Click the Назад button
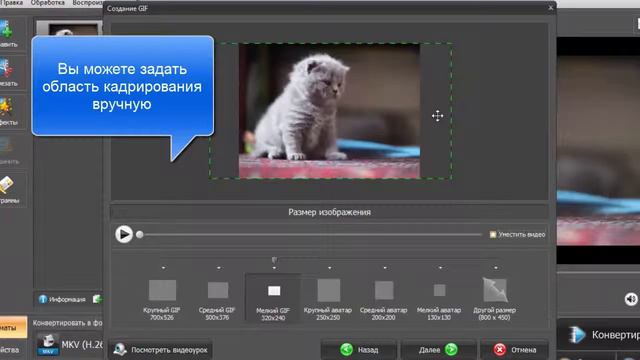Screen dimensions: 640x360 (358, 350)
